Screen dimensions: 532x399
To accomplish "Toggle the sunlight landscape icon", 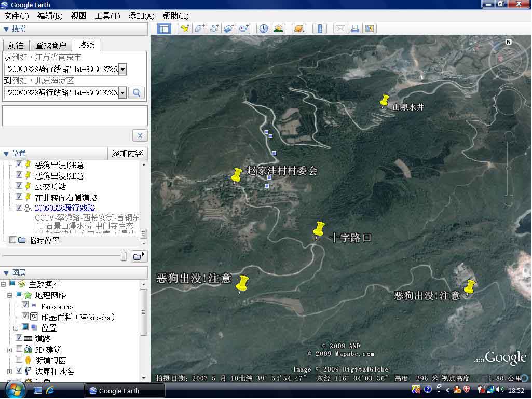I will coord(278,29).
